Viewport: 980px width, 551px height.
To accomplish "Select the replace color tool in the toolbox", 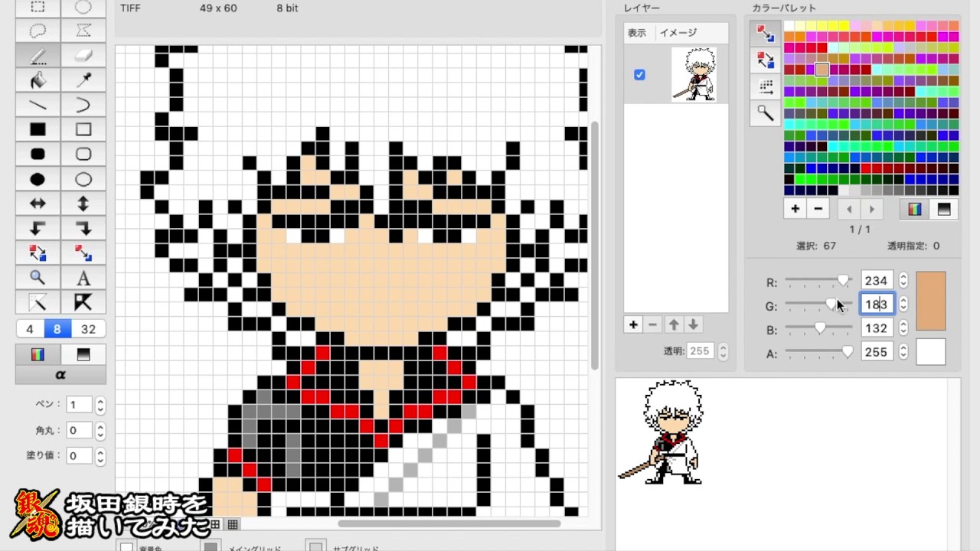I will point(83,253).
